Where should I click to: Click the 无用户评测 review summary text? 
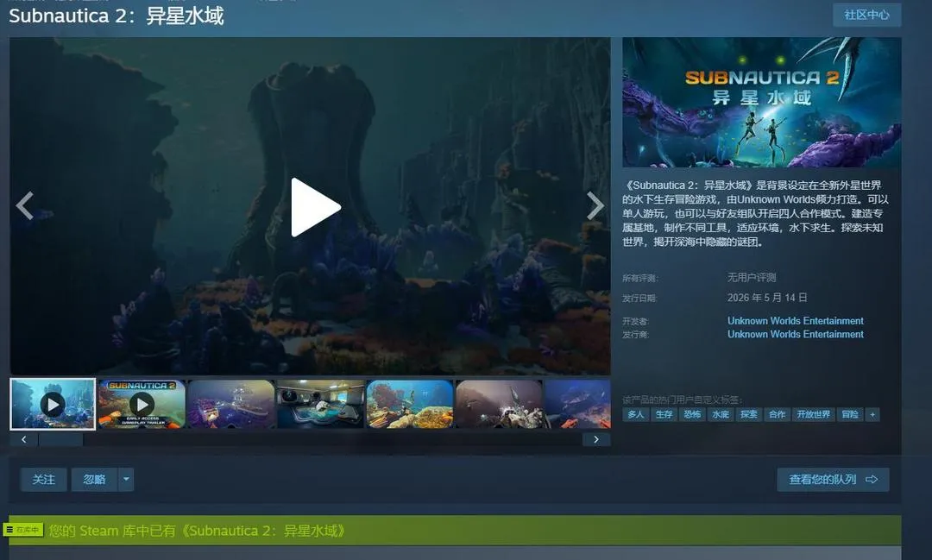coord(752,277)
